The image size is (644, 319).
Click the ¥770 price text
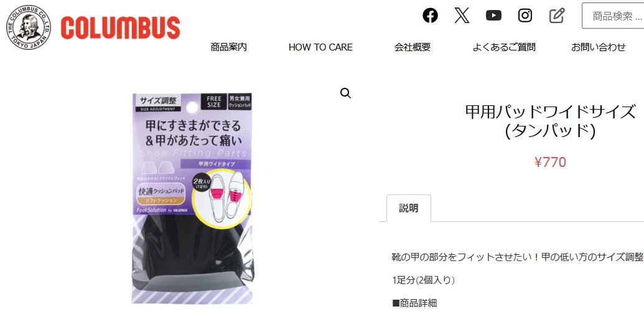[x=551, y=163]
